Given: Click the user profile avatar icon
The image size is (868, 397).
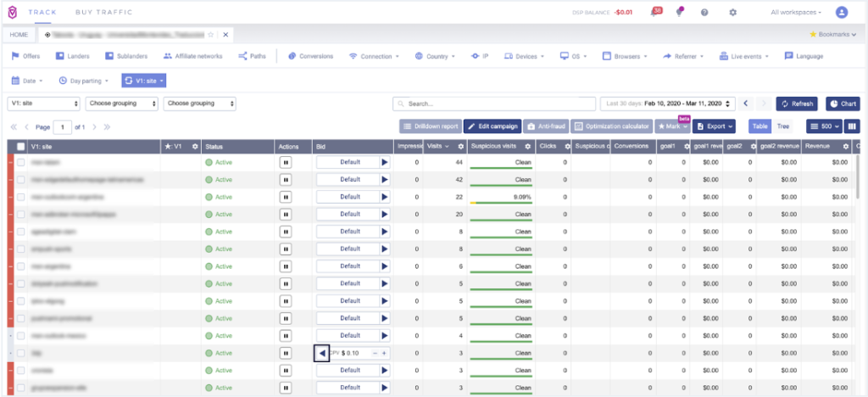Looking at the screenshot, I should pyautogui.click(x=841, y=13).
